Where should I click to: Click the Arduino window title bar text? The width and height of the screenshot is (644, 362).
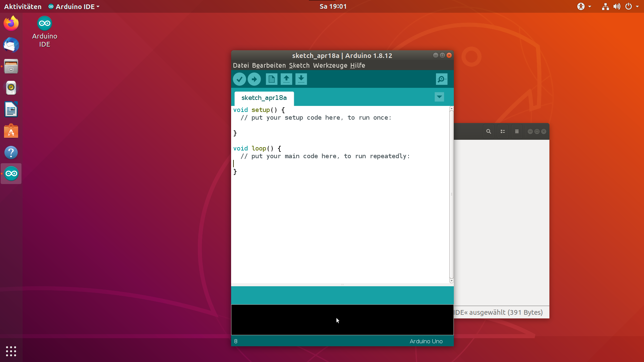pos(342,56)
